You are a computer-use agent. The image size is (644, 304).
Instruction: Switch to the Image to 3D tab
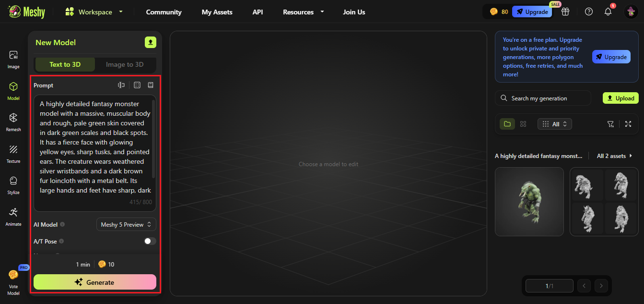(125, 64)
